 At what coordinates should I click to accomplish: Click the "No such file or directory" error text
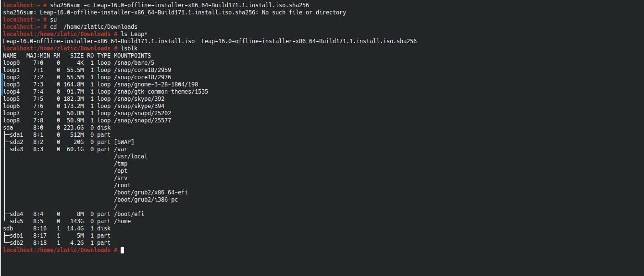tap(304, 12)
